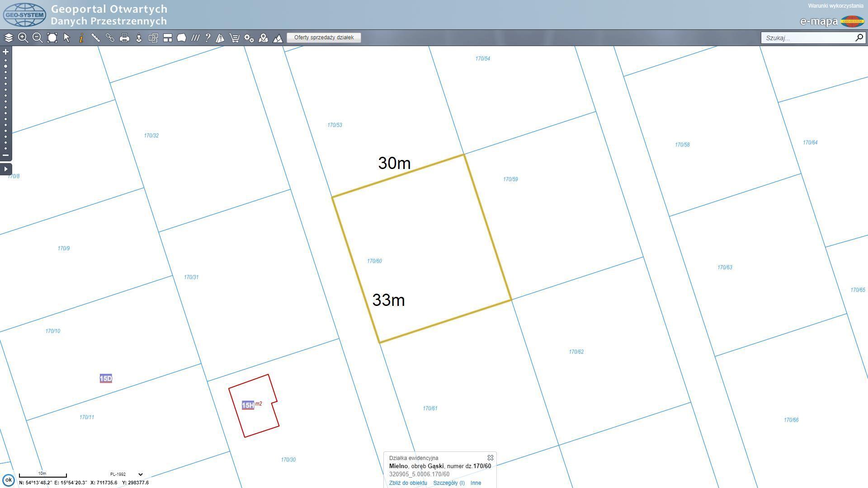Click parcel label 170/53
Image resolution: width=868 pixels, height=488 pixels.
pyautogui.click(x=335, y=125)
